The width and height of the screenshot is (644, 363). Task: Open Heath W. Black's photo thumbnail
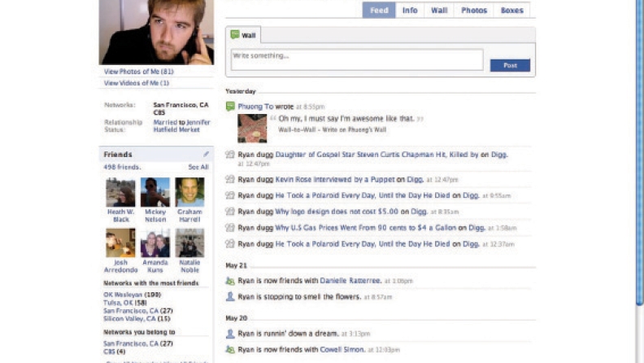tap(120, 192)
